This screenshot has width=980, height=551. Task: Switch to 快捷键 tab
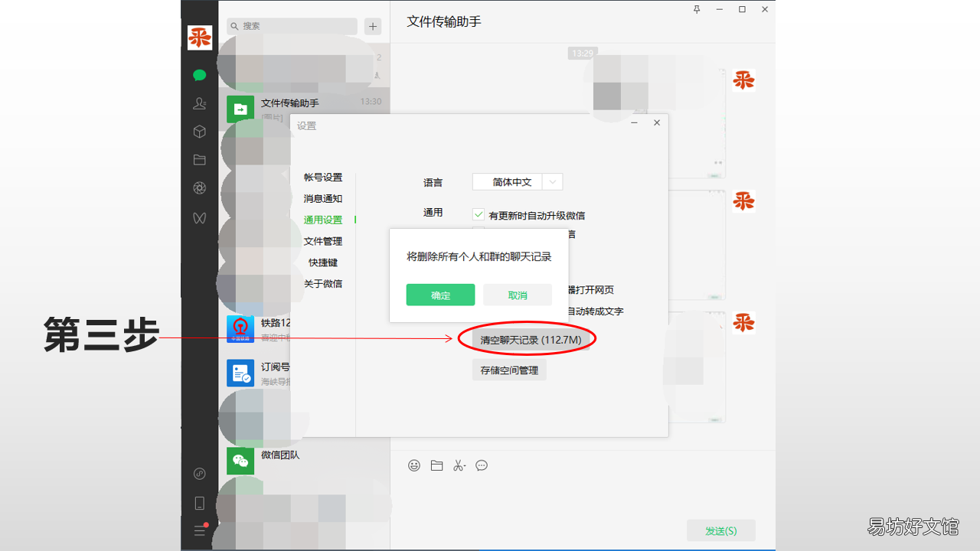[x=323, y=262]
